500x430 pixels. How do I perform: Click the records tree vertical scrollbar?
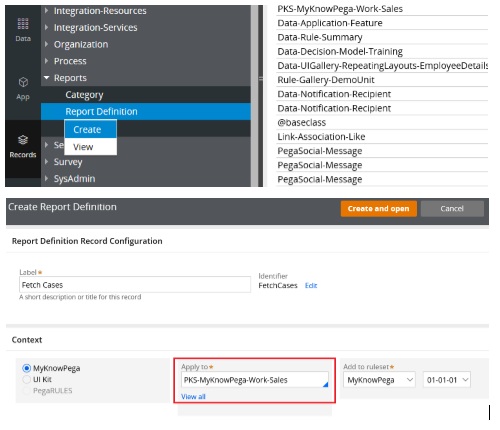pos(255,96)
